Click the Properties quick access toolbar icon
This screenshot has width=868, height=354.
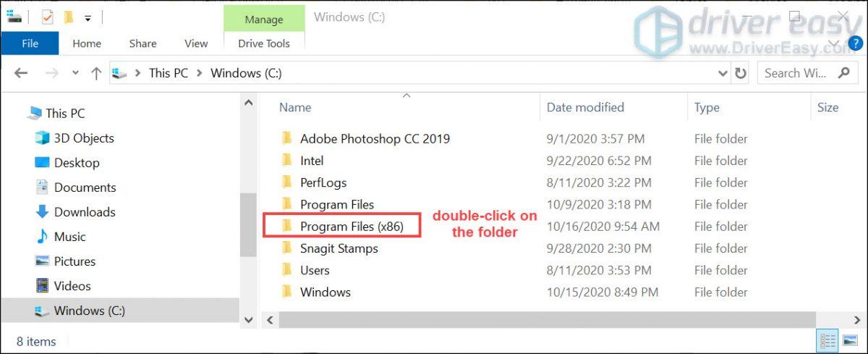[x=48, y=17]
